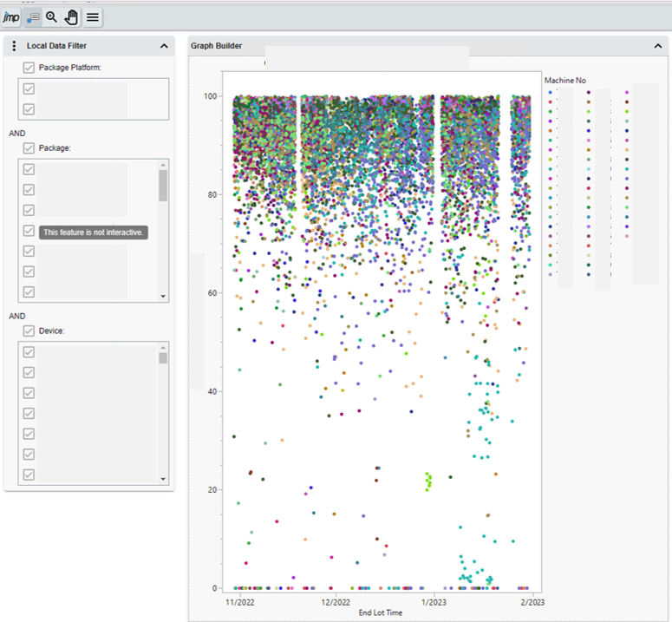
Task: Select the hand pan tool
Action: coord(72,16)
